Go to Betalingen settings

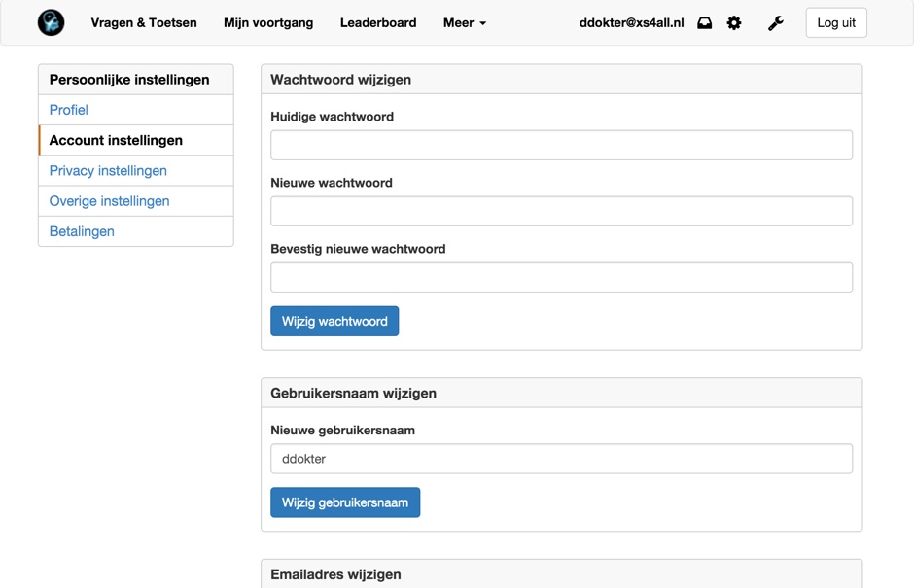(x=82, y=231)
